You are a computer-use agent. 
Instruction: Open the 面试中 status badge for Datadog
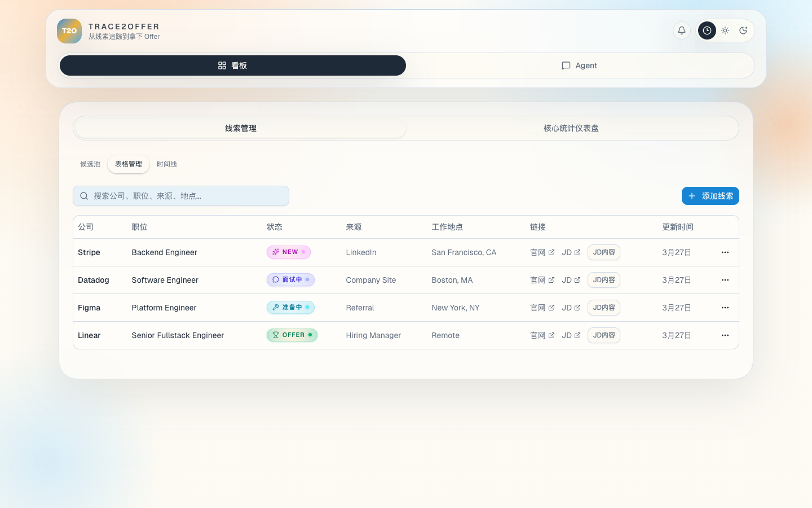click(x=290, y=280)
